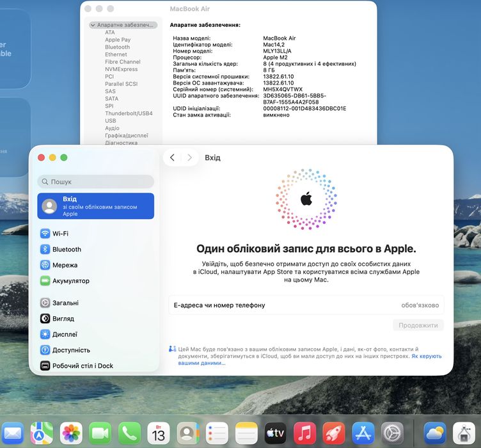Viewport: 481px width, 448px height.
Task: Go back in System Settings
Action: point(172,157)
